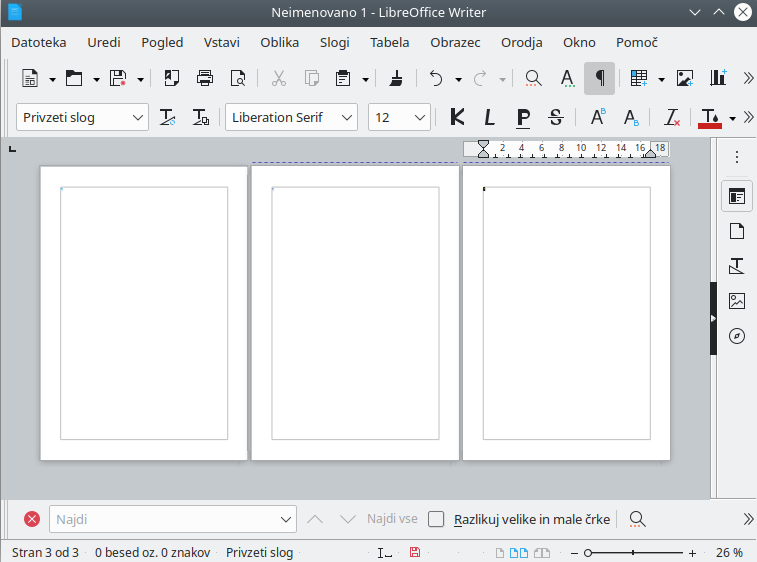757x562 pixels.
Task: Open the sidebar Navigator compass icon
Action: (x=737, y=336)
